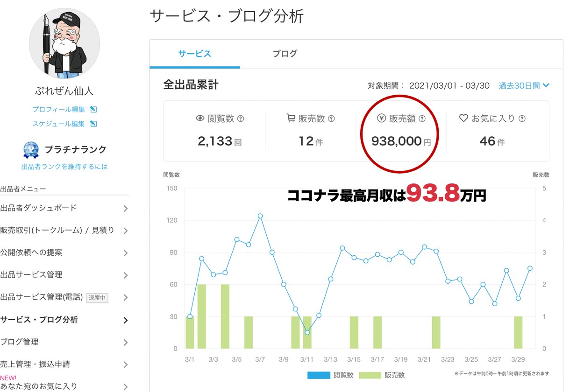Viewport: 570px width, 392px height.
Task: Click the heart icon beside お気に入り
Action: [463, 119]
